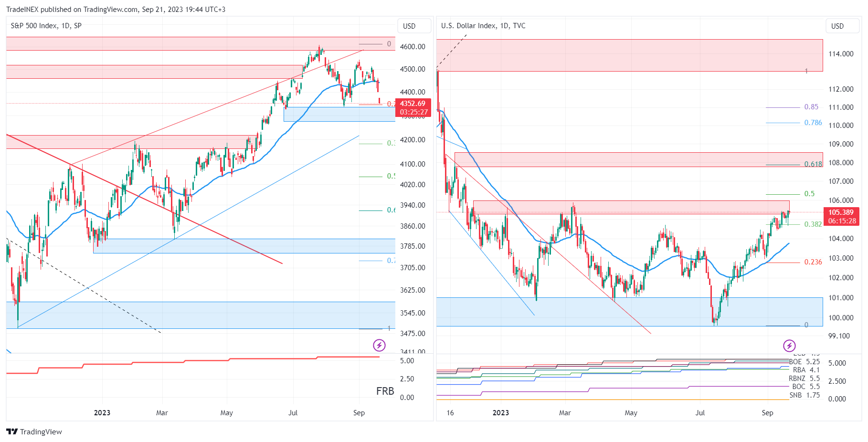
Task: Click the 4500.00 price axis value
Action: [x=413, y=69]
